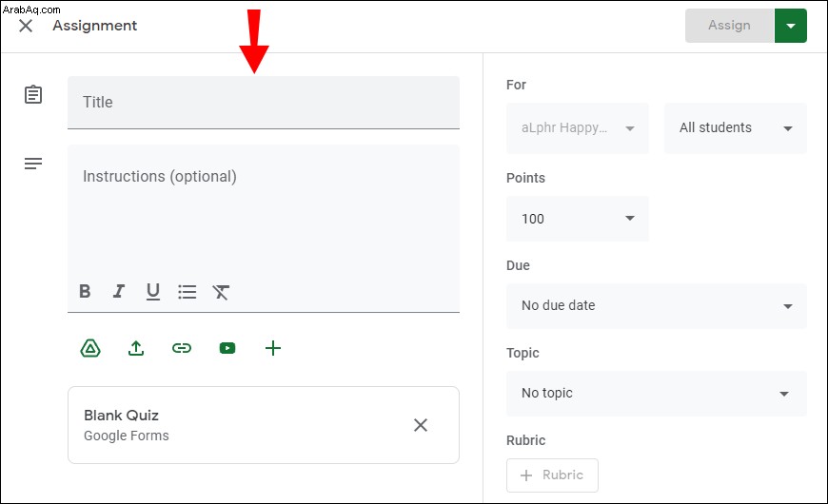Click the Title input field
Screen dimensions: 828x504
click(x=264, y=103)
